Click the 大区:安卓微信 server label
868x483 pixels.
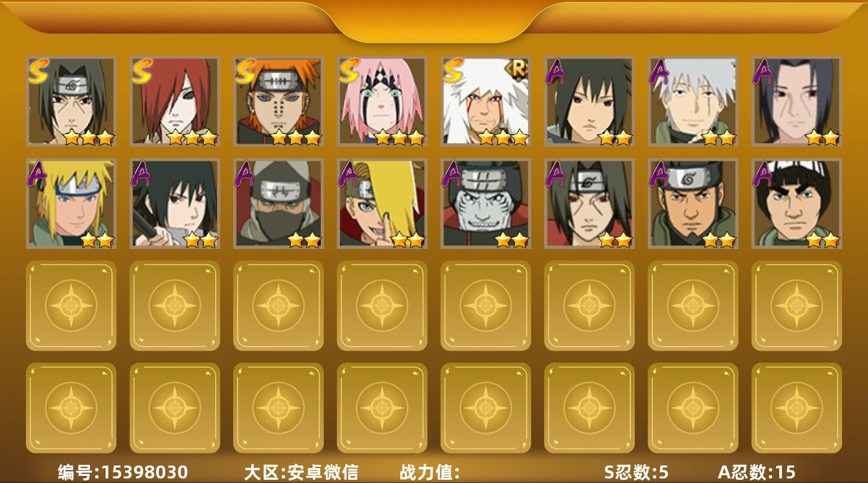[301, 472]
